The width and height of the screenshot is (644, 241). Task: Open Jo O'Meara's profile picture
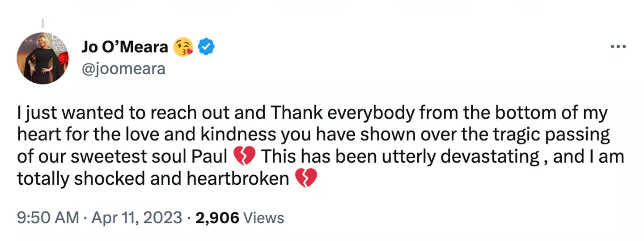(43, 58)
